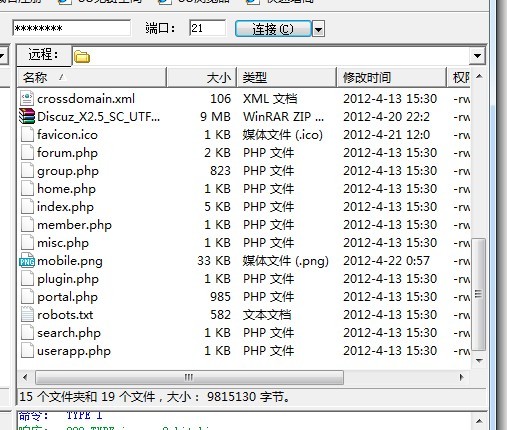Select the mobile.png file name
507x430 pixels.
coord(70,261)
